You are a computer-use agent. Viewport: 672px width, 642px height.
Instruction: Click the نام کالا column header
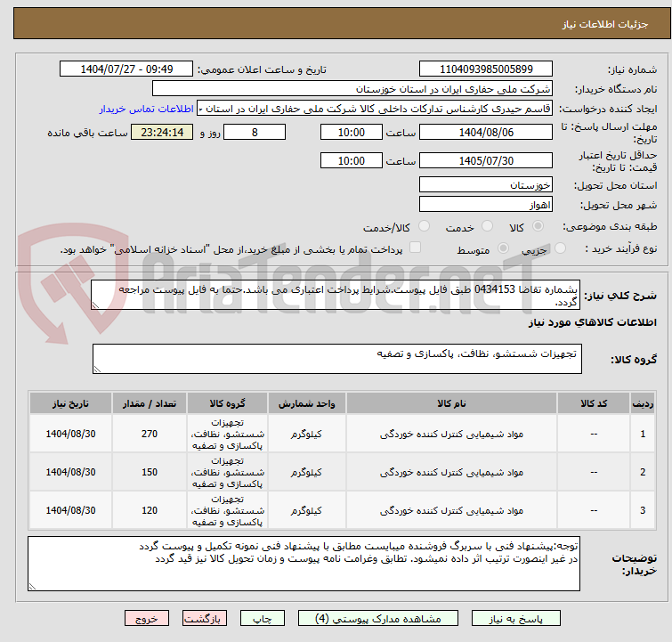click(x=451, y=403)
